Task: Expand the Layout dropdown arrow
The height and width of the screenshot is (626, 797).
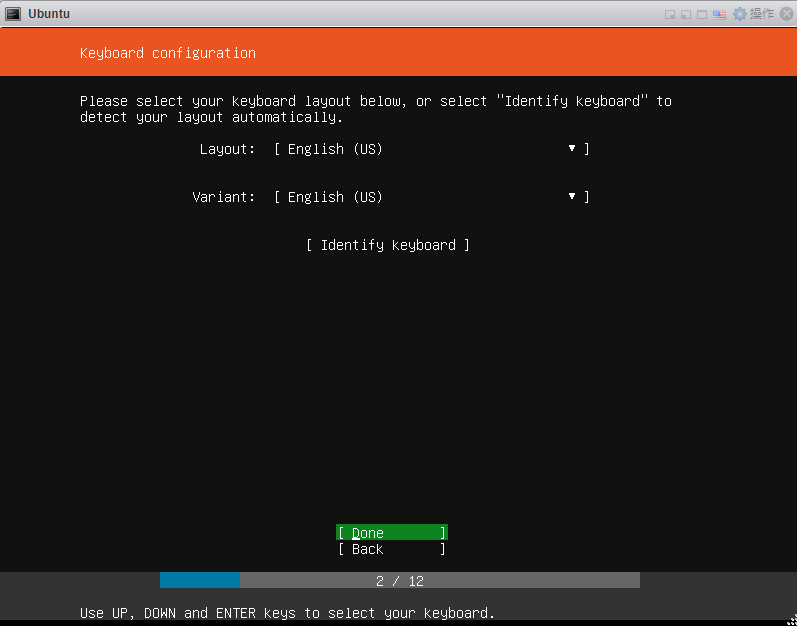Action: (x=572, y=149)
